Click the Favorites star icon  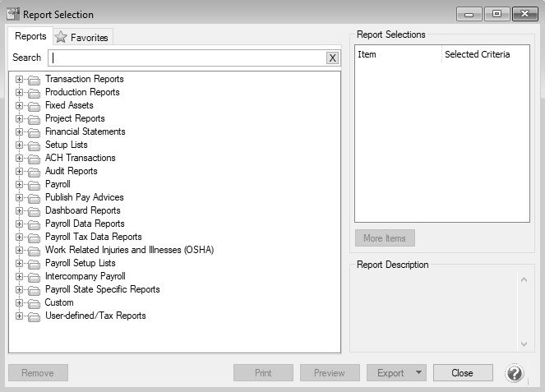61,37
